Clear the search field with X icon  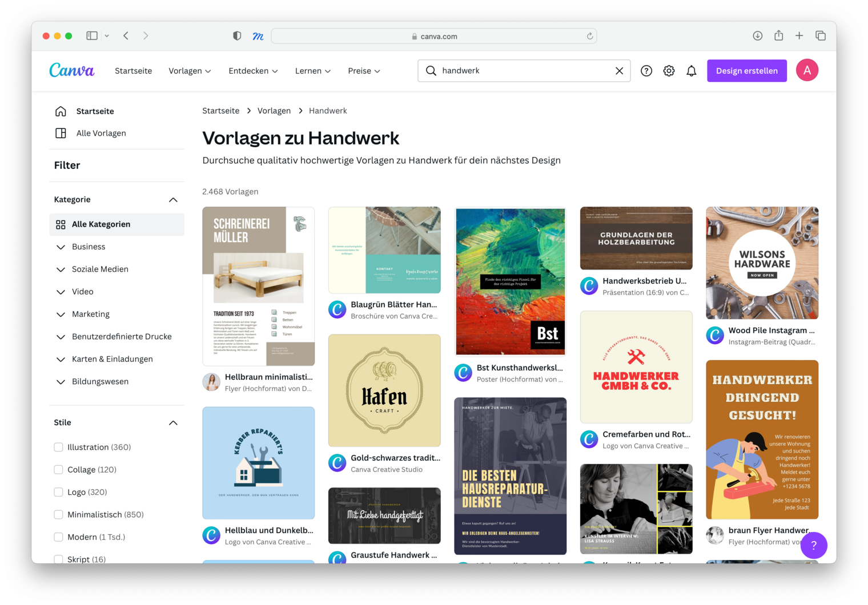619,71
